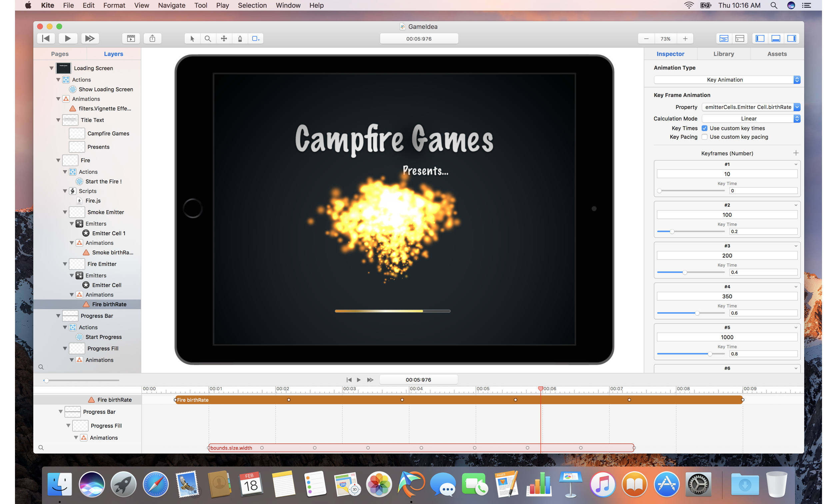Add new keyframe with plus icon

(x=796, y=153)
